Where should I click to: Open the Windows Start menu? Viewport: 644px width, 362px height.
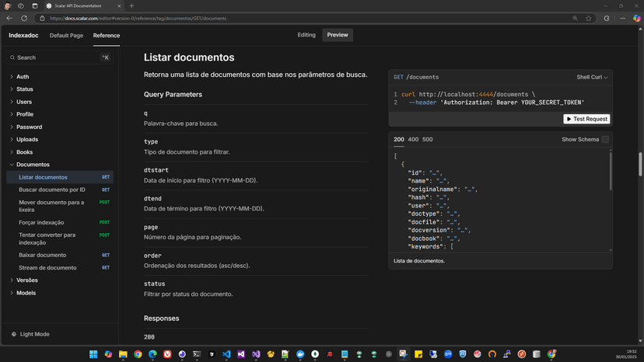click(x=93, y=353)
